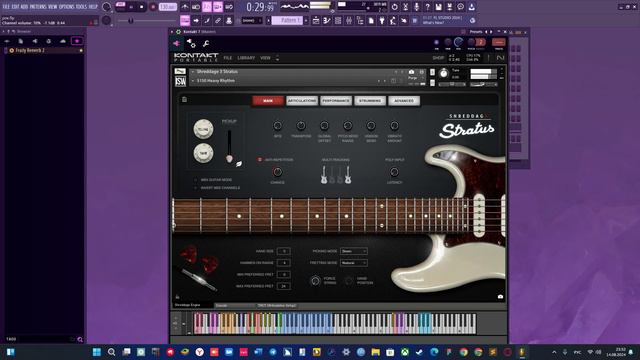Toggle the Force String button
The image size is (640, 360).
point(315,280)
